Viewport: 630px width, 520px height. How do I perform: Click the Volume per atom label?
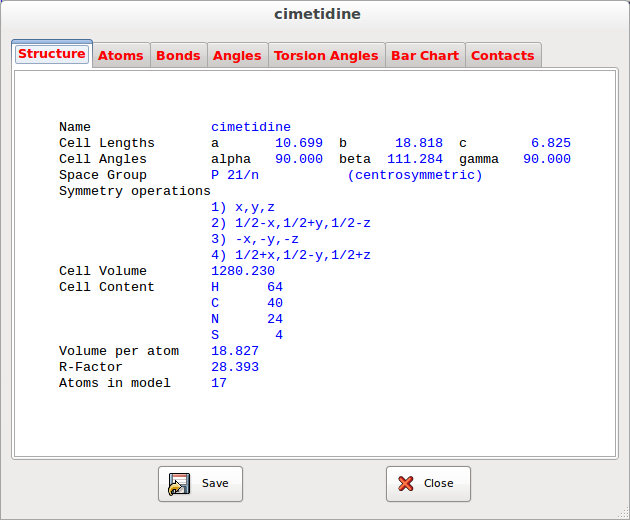click(x=119, y=351)
